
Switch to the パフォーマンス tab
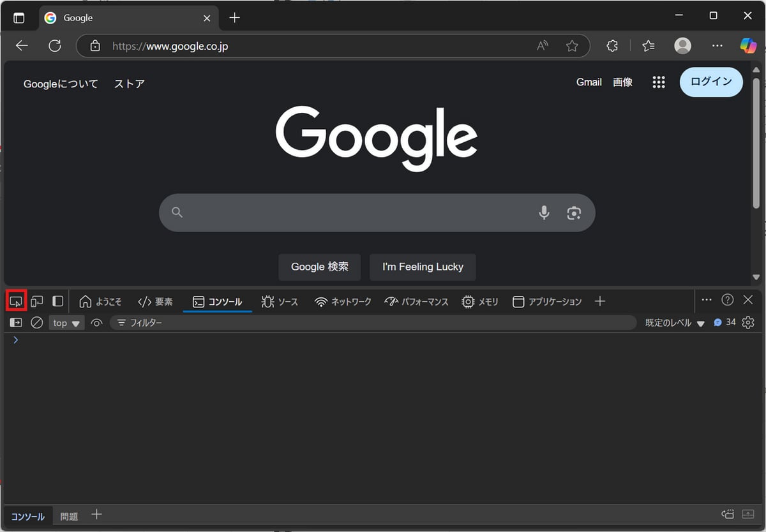[416, 301]
